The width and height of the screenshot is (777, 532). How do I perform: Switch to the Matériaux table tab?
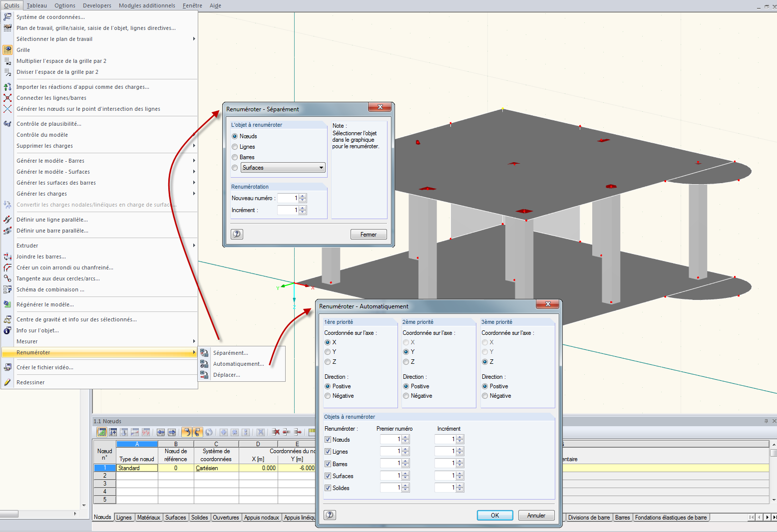click(x=149, y=518)
